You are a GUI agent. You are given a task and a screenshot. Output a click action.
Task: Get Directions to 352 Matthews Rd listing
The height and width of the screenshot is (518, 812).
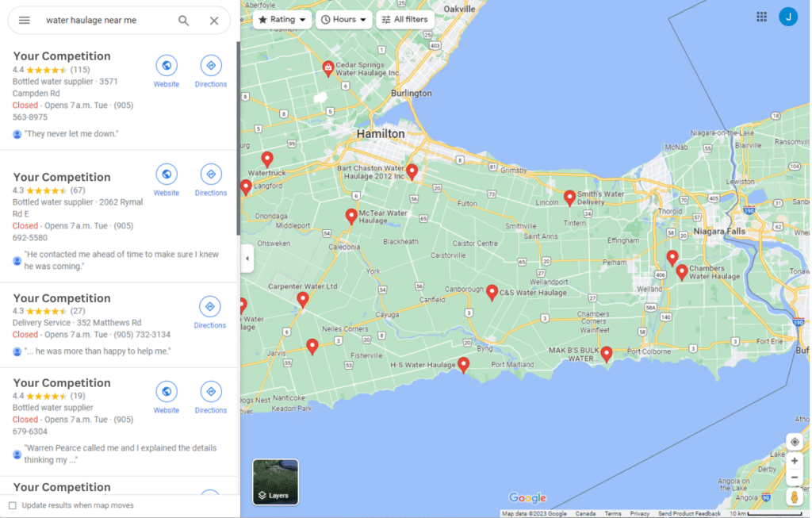click(x=209, y=313)
